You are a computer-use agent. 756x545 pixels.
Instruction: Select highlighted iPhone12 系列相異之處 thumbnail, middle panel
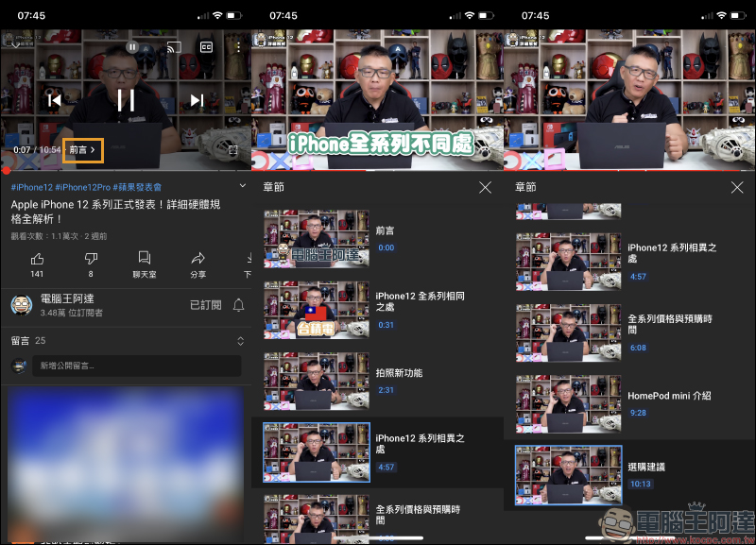pyautogui.click(x=317, y=452)
